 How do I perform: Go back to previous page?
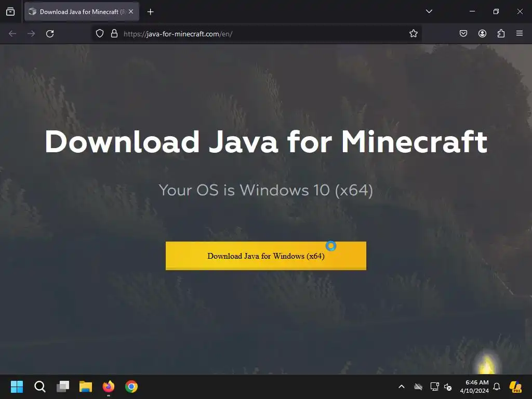click(x=12, y=34)
